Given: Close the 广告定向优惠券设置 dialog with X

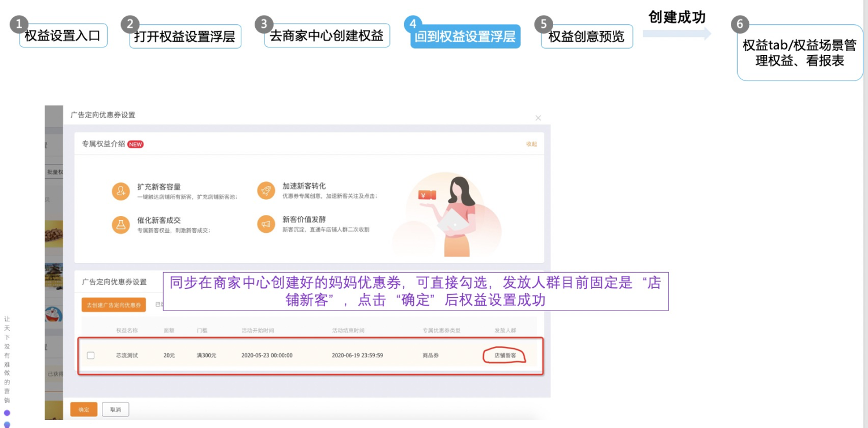Looking at the screenshot, I should 538,118.
